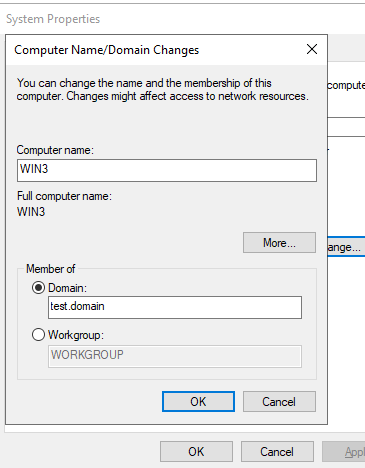Viewport: 365px width, 468px height.
Task: Click Cancel at bottom of System Properties
Action: [x=277, y=452]
